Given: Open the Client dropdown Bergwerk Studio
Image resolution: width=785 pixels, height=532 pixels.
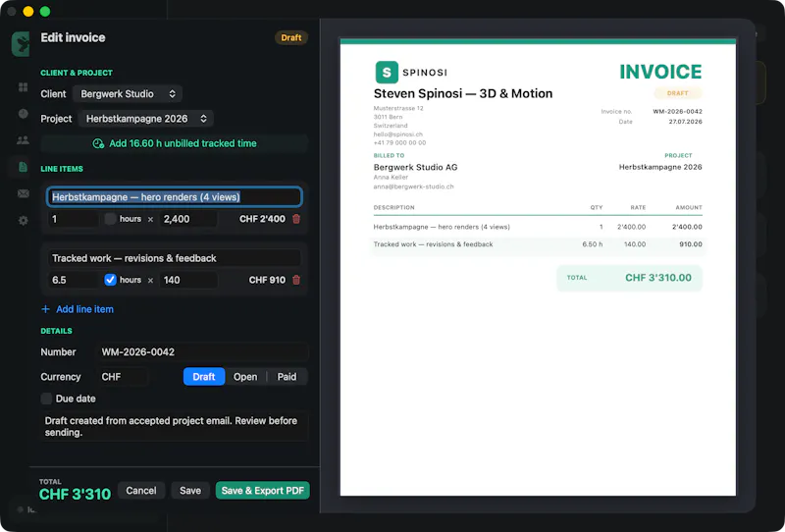Looking at the screenshot, I should coord(128,93).
